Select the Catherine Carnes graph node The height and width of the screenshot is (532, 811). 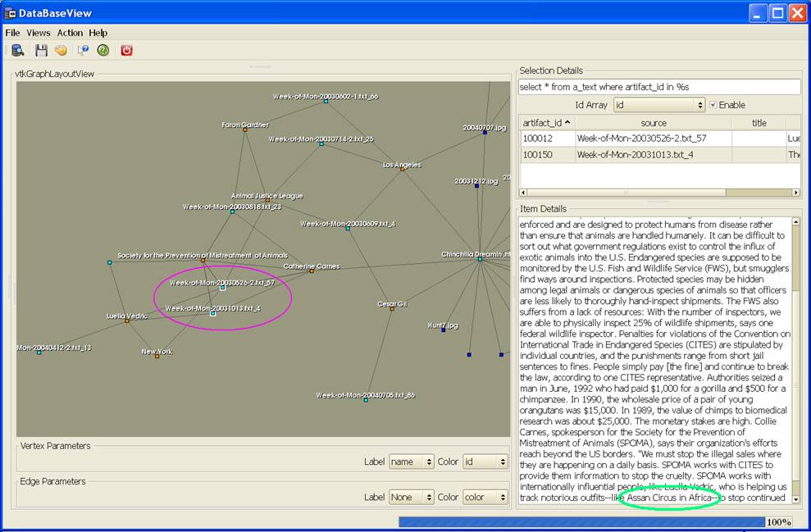click(x=312, y=271)
